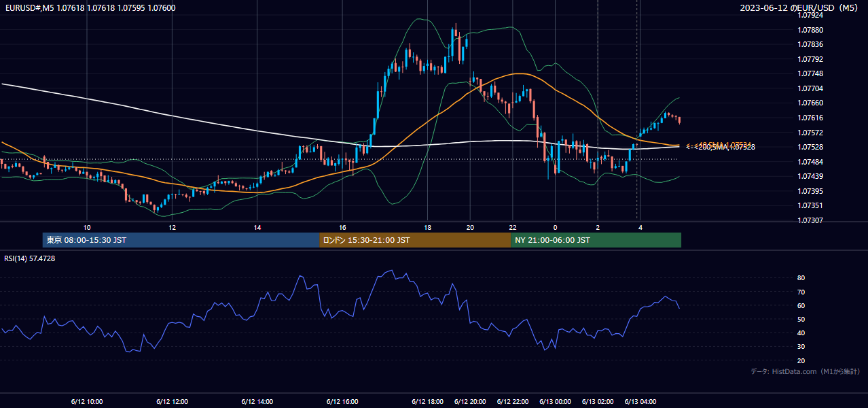Image resolution: width=868 pixels, height=408 pixels.
Task: Click price axis value 1.07439
Action: (x=810, y=176)
